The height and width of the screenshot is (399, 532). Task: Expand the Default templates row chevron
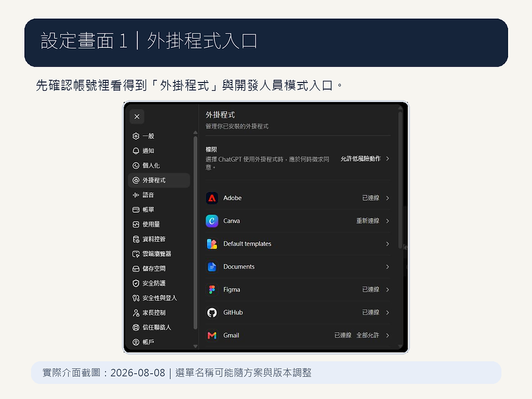[388, 244]
